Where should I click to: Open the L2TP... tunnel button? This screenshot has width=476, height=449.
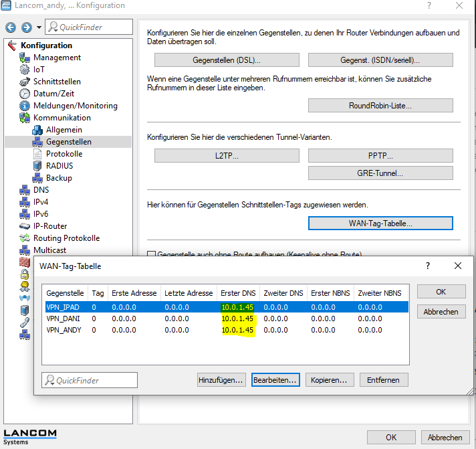point(227,156)
